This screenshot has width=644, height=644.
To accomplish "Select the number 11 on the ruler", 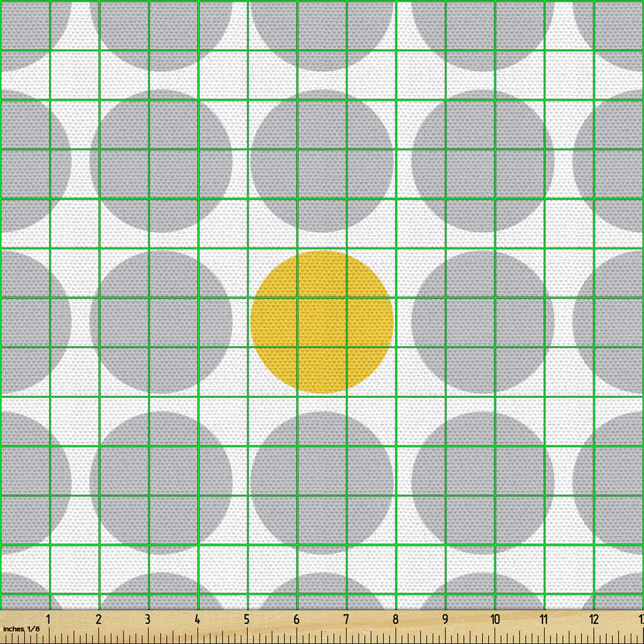I will (x=544, y=620).
